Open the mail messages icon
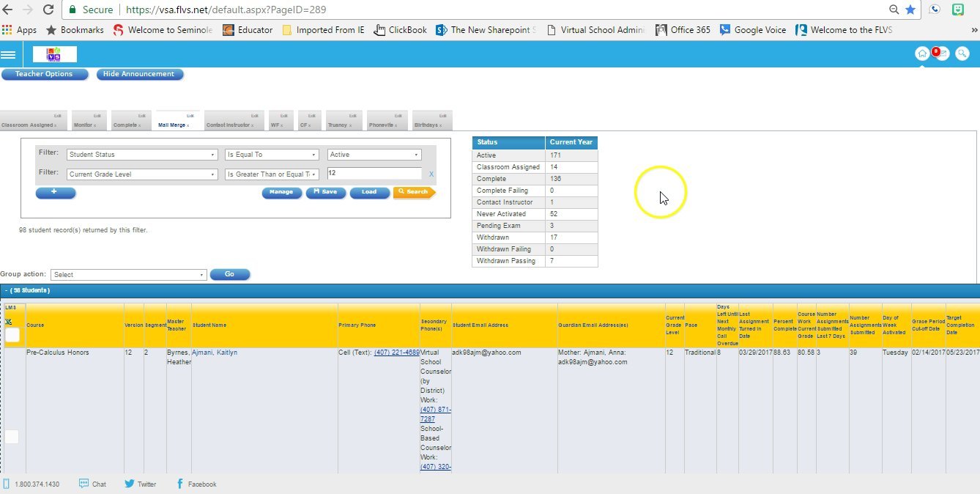Image resolution: width=980 pixels, height=494 pixels. coord(942,54)
